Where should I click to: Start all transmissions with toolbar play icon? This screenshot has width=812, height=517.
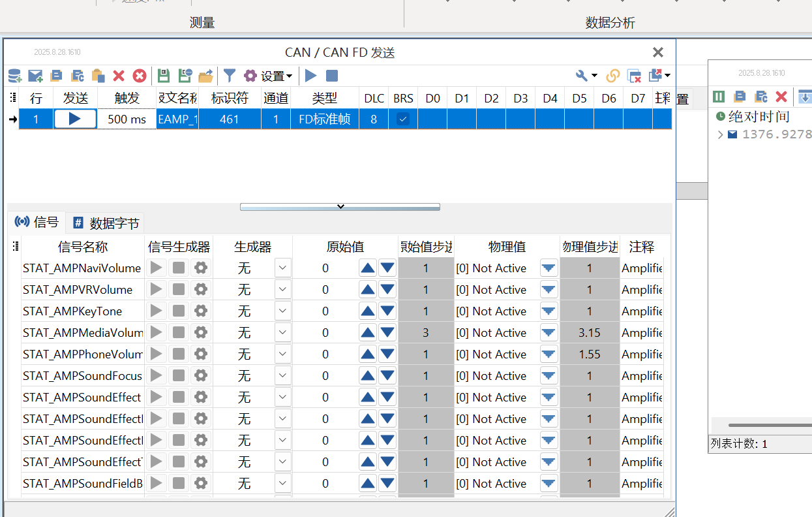310,76
